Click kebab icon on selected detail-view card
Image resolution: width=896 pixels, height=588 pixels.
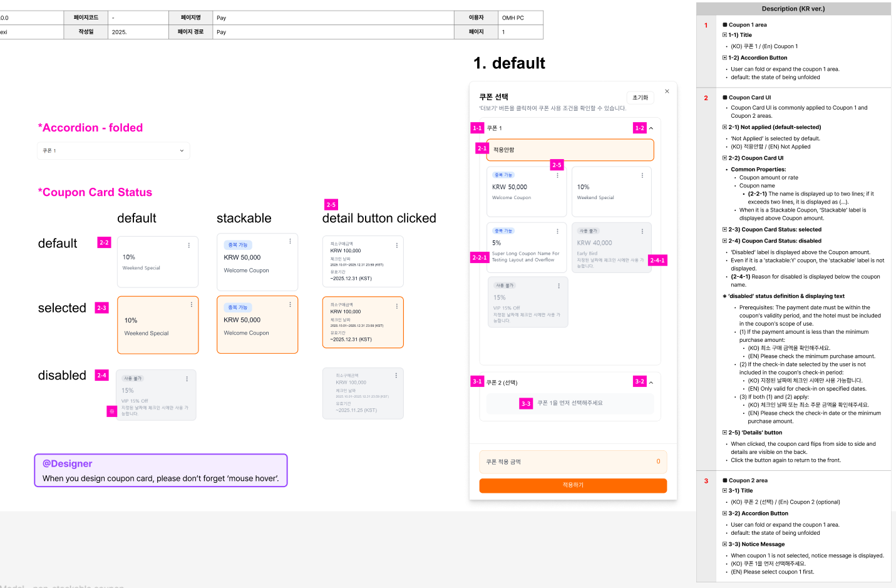tap(396, 306)
